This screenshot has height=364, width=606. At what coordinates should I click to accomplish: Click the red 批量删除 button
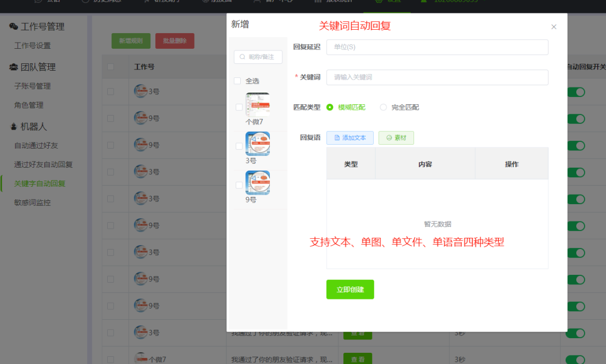[175, 40]
